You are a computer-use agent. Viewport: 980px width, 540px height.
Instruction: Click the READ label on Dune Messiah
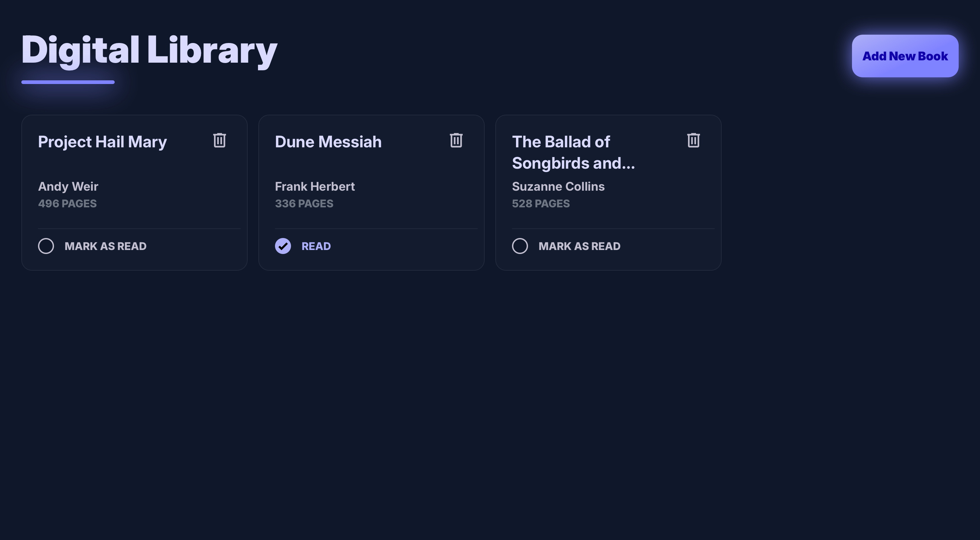[x=316, y=246]
